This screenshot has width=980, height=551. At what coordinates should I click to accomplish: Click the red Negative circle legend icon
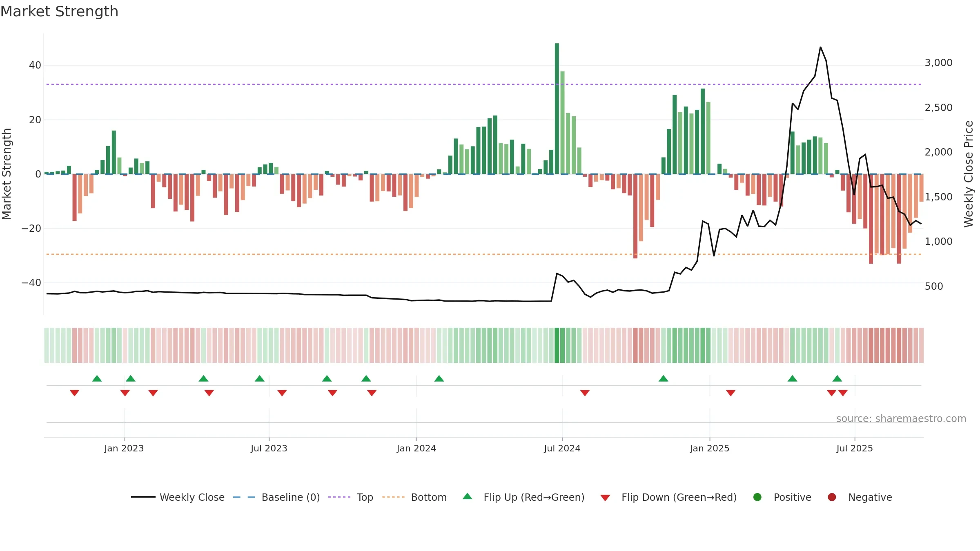pyautogui.click(x=832, y=497)
